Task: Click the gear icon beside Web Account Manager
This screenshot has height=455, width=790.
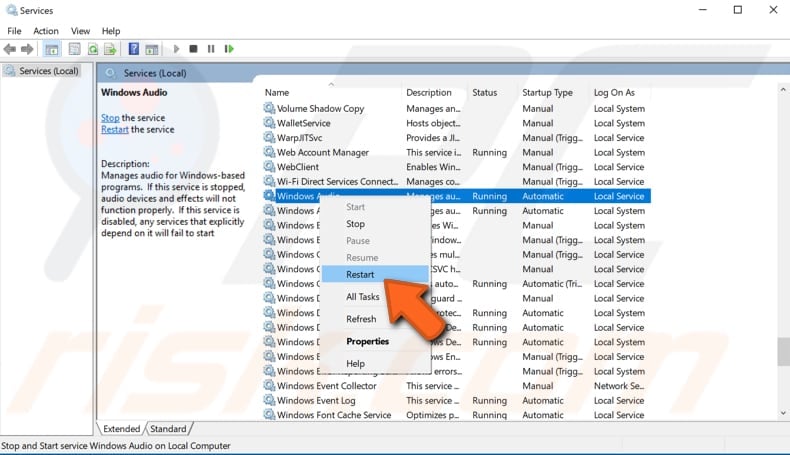Action: (269, 152)
